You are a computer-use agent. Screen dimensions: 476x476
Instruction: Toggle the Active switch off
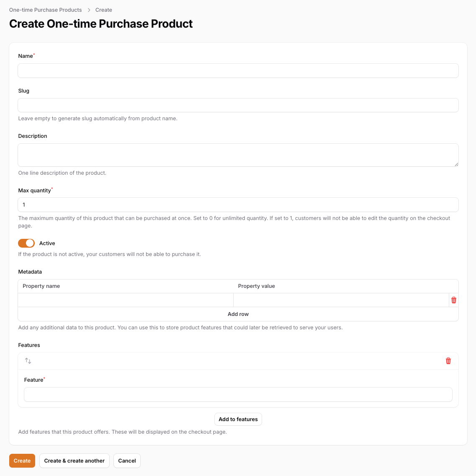(26, 243)
